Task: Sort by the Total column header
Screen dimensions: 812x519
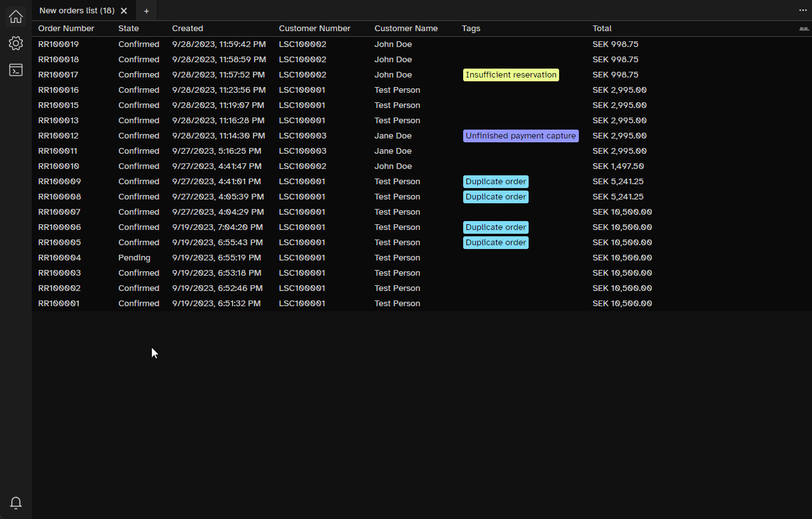Action: coord(601,28)
